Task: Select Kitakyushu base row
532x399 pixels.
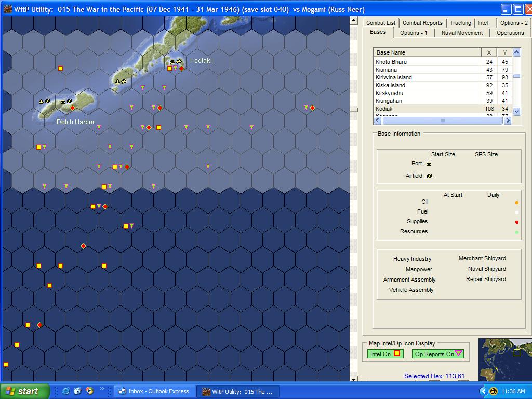Action: (x=443, y=93)
